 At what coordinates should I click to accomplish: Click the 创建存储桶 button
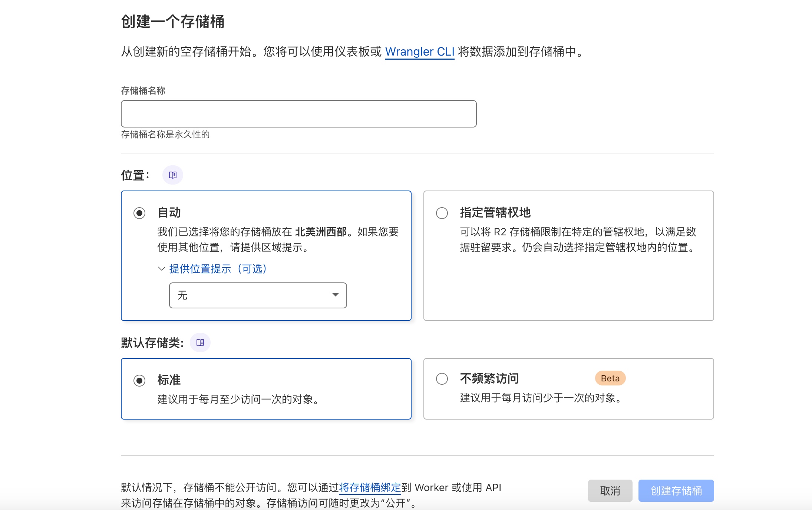(676, 490)
